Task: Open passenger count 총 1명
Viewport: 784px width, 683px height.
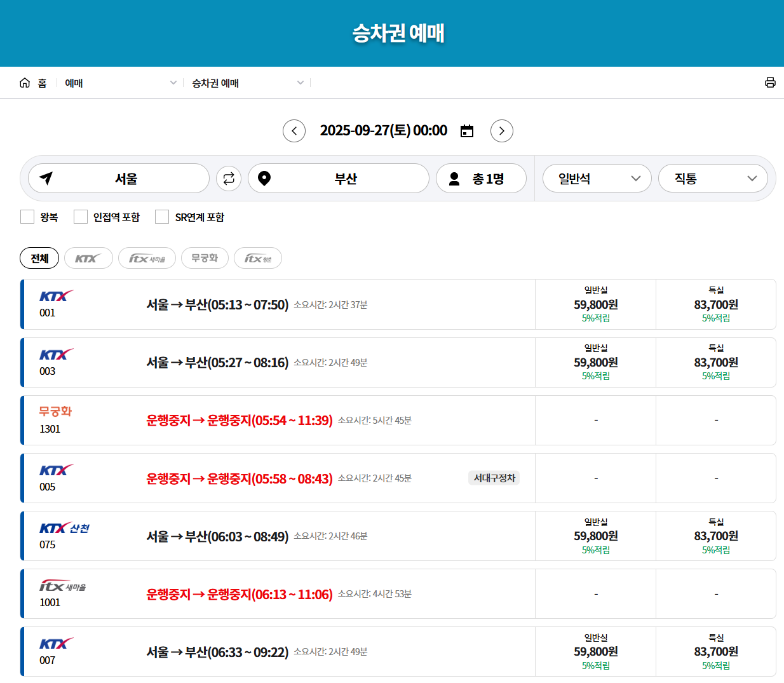Action: pos(481,179)
